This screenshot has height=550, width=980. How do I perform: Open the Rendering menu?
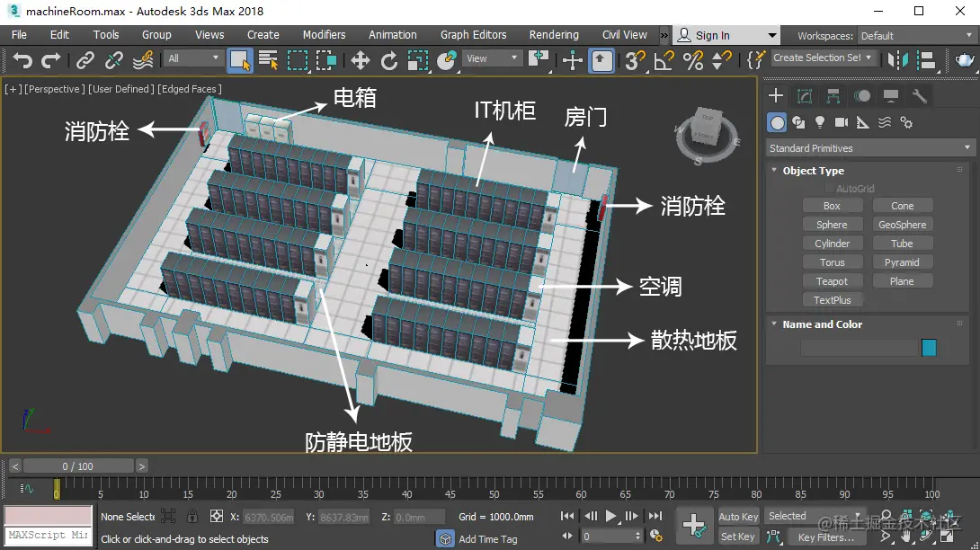(x=554, y=34)
